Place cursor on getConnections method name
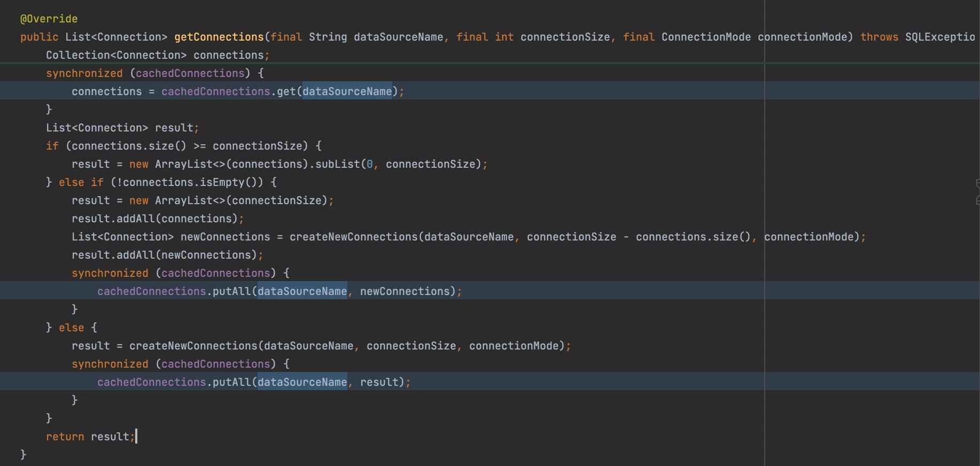This screenshot has width=980, height=466. click(x=219, y=37)
